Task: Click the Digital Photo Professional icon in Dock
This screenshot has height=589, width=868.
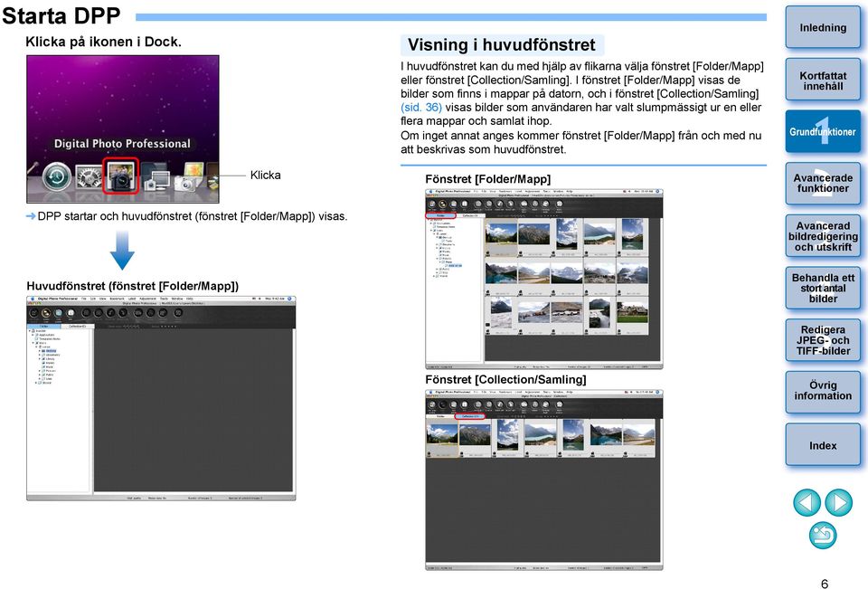Action: click(120, 176)
